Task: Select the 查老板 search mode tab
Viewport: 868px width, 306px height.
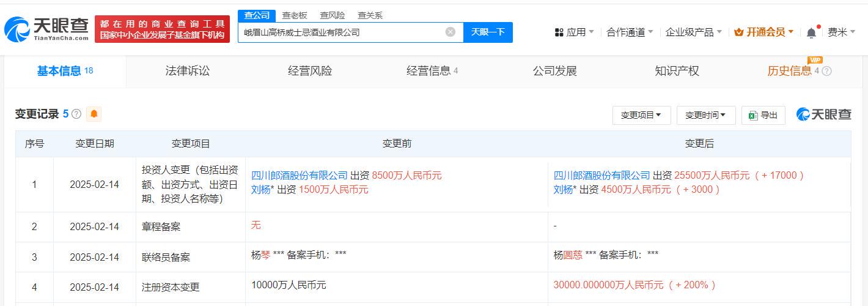Action: point(295,15)
